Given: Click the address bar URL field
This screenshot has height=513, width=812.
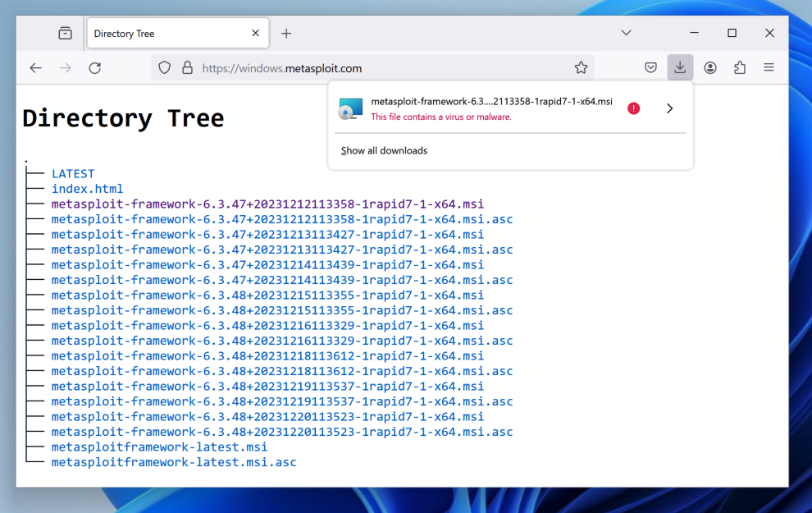Looking at the screenshot, I should [x=377, y=68].
